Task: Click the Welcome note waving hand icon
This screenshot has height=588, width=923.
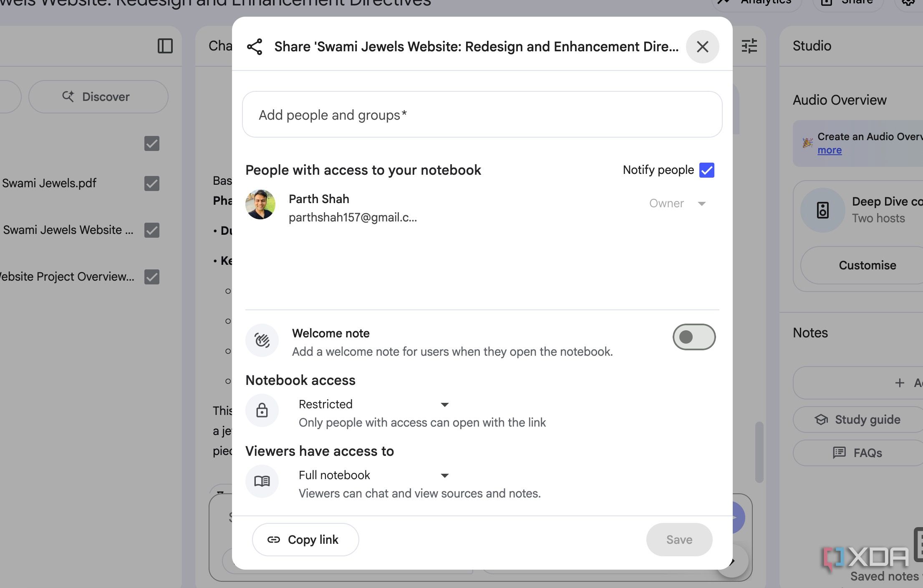Action: (262, 340)
